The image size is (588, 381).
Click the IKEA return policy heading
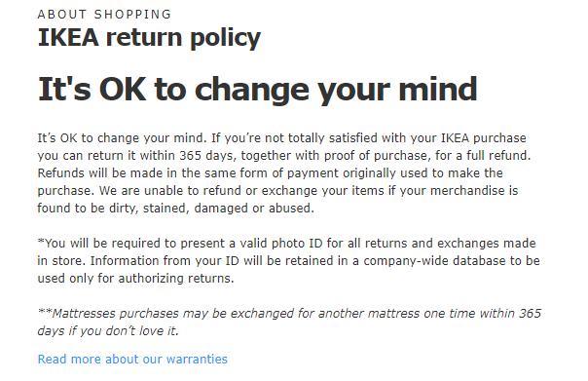(149, 38)
